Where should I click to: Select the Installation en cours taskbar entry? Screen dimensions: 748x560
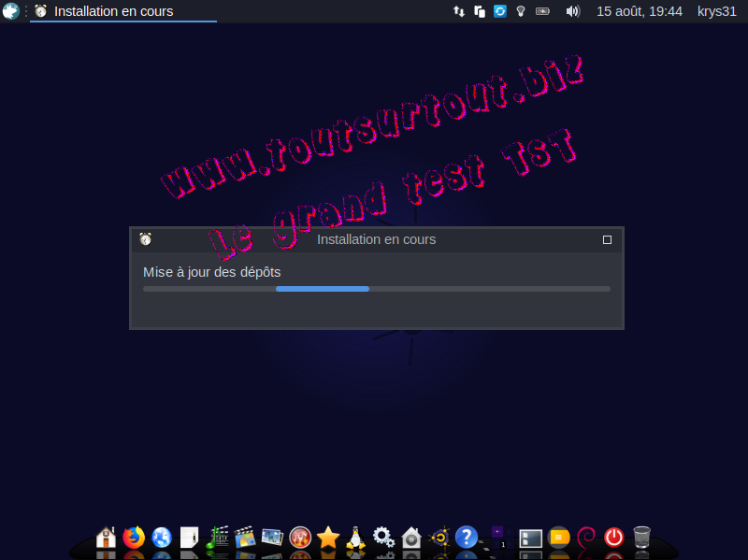click(x=123, y=11)
